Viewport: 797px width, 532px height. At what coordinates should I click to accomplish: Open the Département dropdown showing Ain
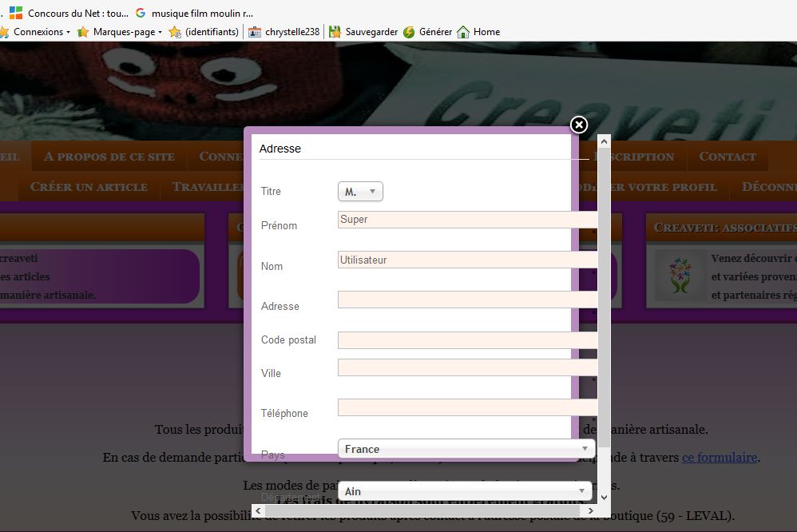click(465, 490)
